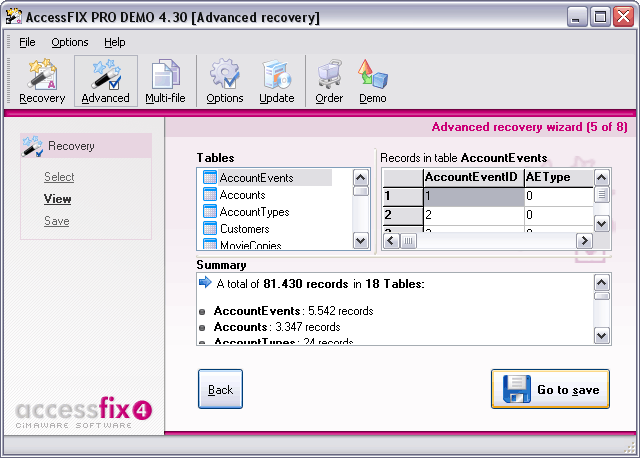The width and height of the screenshot is (640, 458).
Task: Click AccountEventID cell with value 2
Action: [474, 215]
